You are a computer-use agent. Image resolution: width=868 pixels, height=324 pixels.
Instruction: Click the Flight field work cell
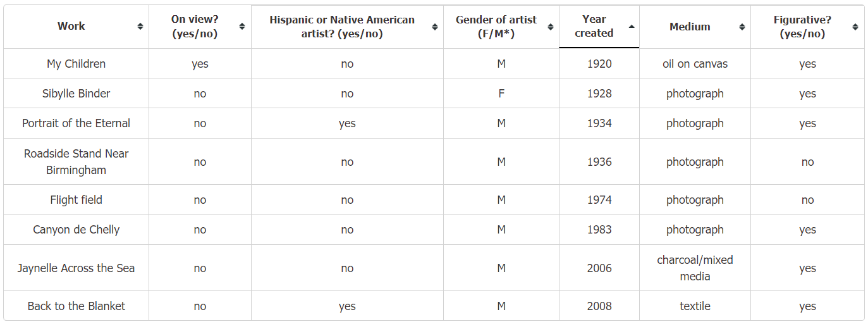click(76, 200)
